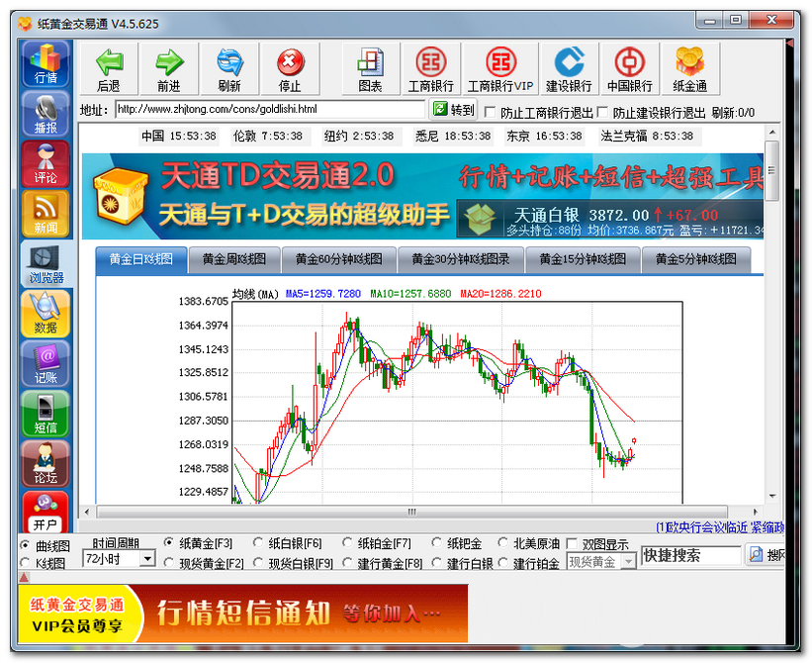Open the 工商银行 bank shortcut
Image resolution: width=812 pixels, height=663 pixels.
431,69
